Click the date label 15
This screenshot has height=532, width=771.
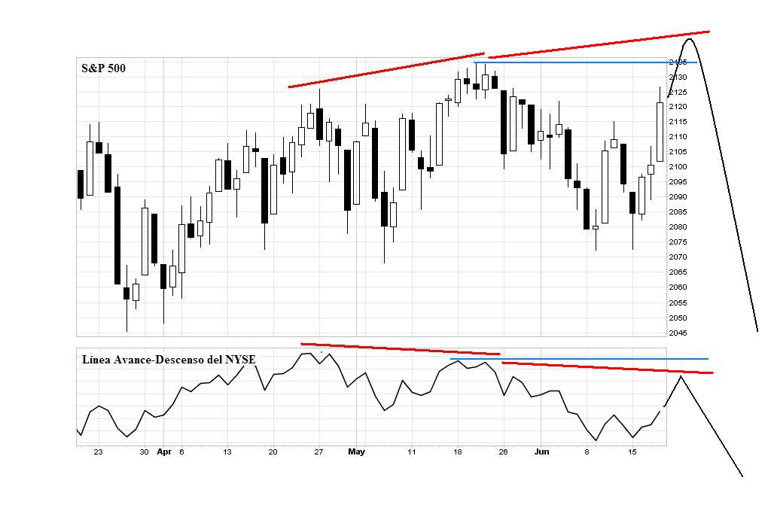pyautogui.click(x=632, y=452)
